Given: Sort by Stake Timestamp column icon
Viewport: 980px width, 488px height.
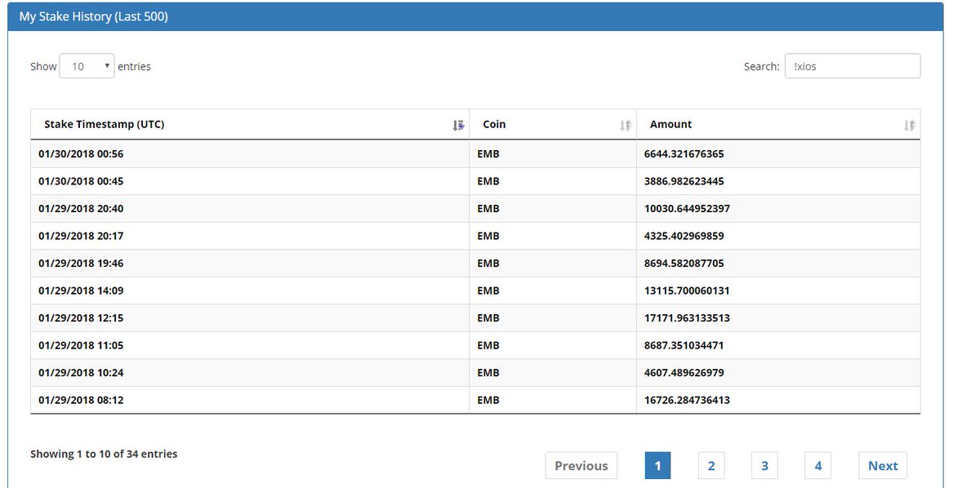Looking at the screenshot, I should pos(458,125).
